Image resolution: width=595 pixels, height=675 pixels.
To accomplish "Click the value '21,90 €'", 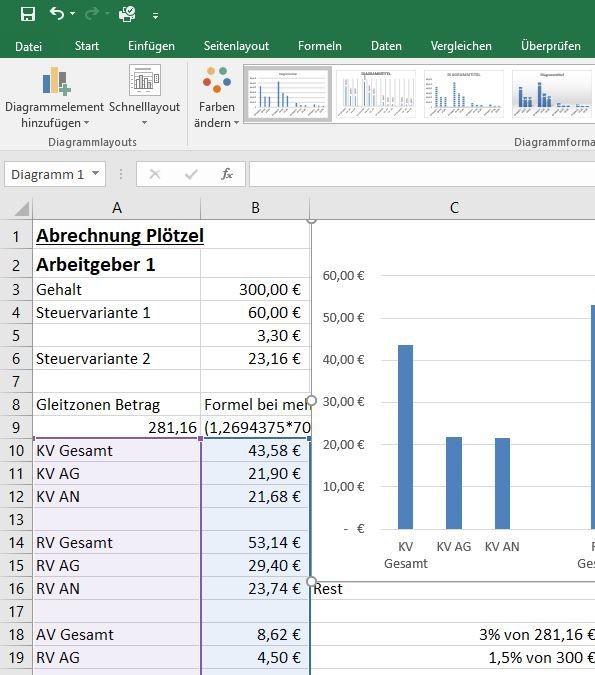I will coord(274,474).
